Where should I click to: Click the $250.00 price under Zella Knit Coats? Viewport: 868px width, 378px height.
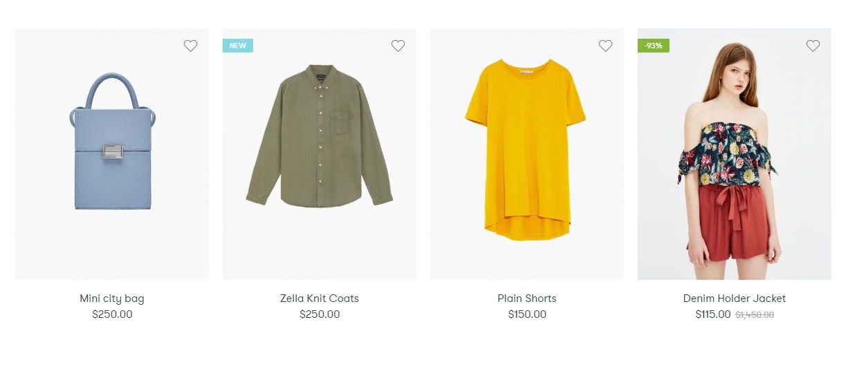click(320, 314)
